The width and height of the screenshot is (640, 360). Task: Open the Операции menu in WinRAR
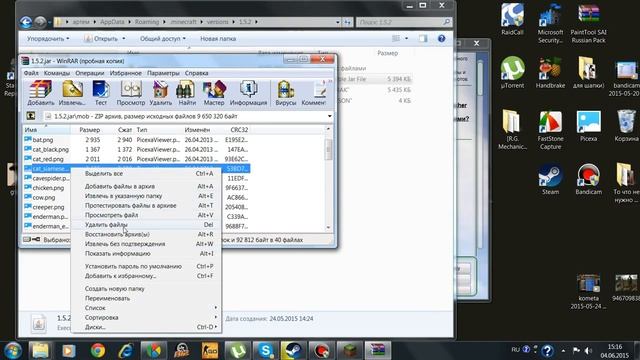(x=89, y=73)
